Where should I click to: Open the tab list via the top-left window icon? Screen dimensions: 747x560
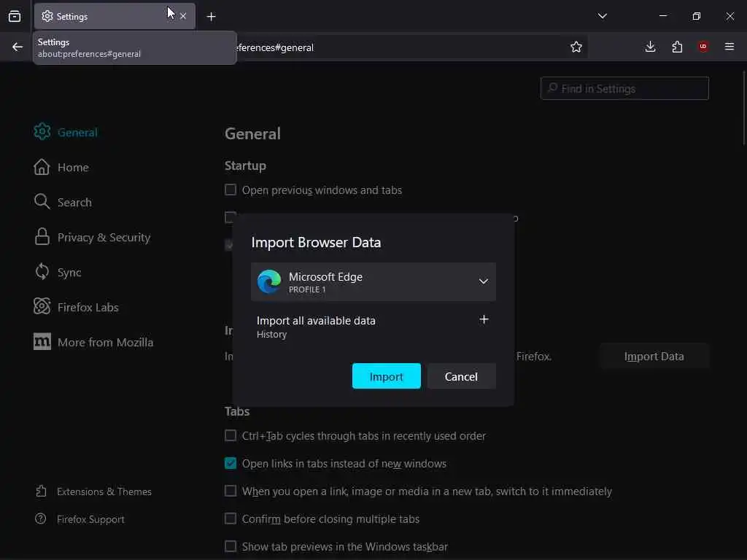coord(15,16)
